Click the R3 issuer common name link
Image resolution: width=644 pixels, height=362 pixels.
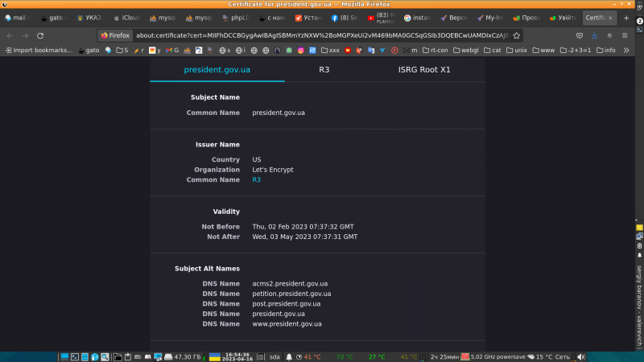point(256,180)
